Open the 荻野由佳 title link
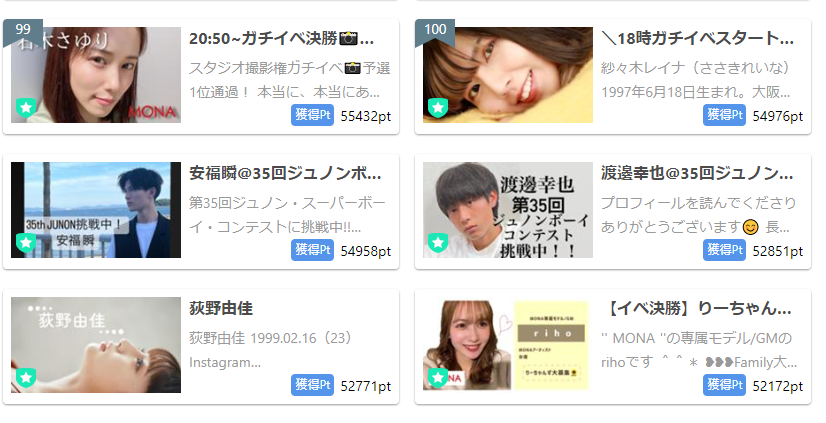Viewport: 826px width, 423px height. (221, 308)
